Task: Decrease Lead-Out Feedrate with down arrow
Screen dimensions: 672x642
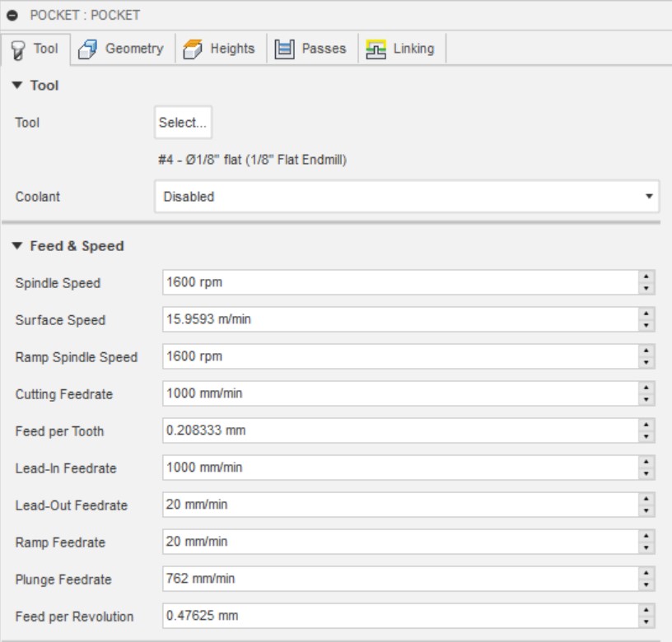Action: [646, 510]
